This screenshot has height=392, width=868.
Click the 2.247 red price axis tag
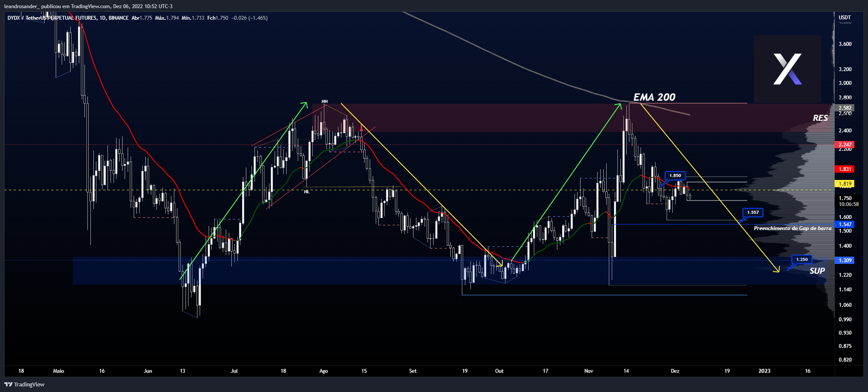[845, 145]
